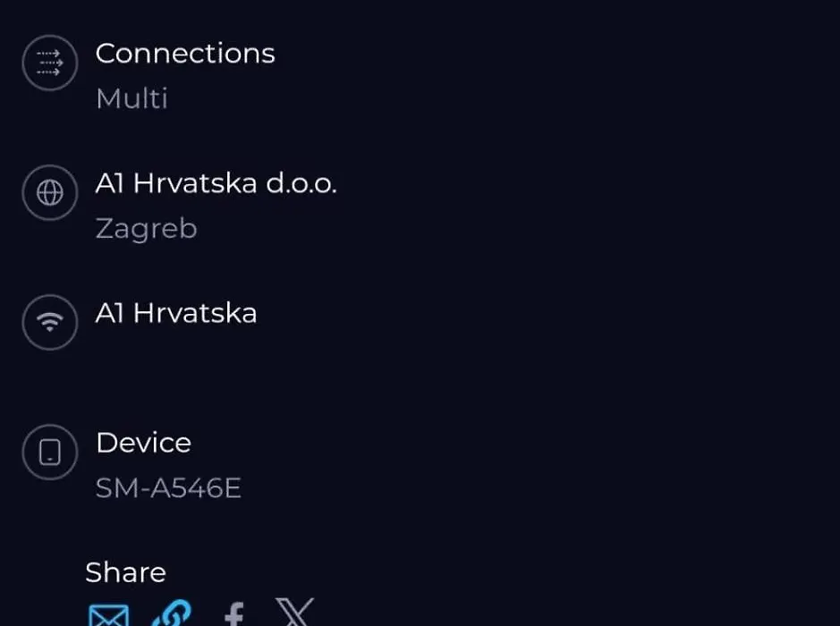Tap the Wi-Fi network icon
The image size is (840, 626).
point(50,322)
